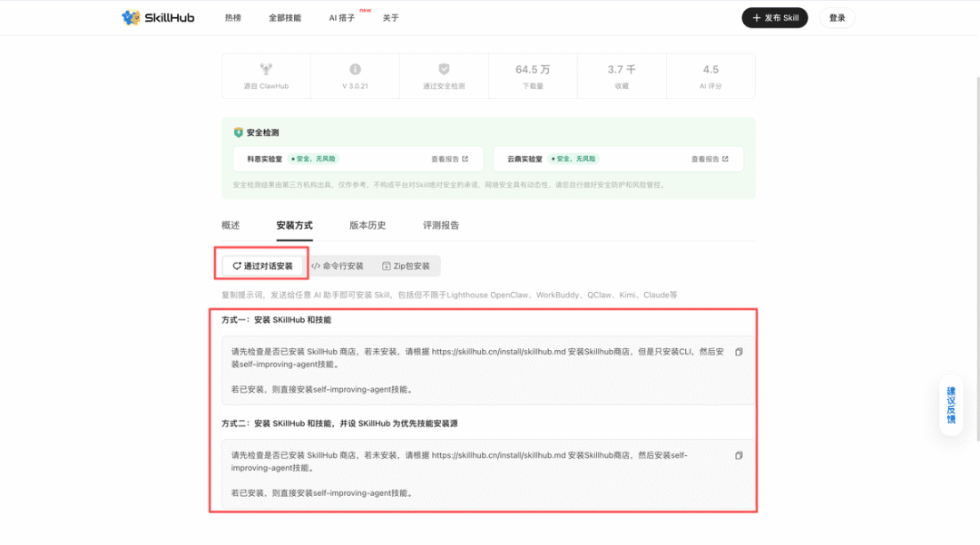Screen dimensions: 980x545
Task: Click the SkillHub logo
Action: (x=158, y=17)
